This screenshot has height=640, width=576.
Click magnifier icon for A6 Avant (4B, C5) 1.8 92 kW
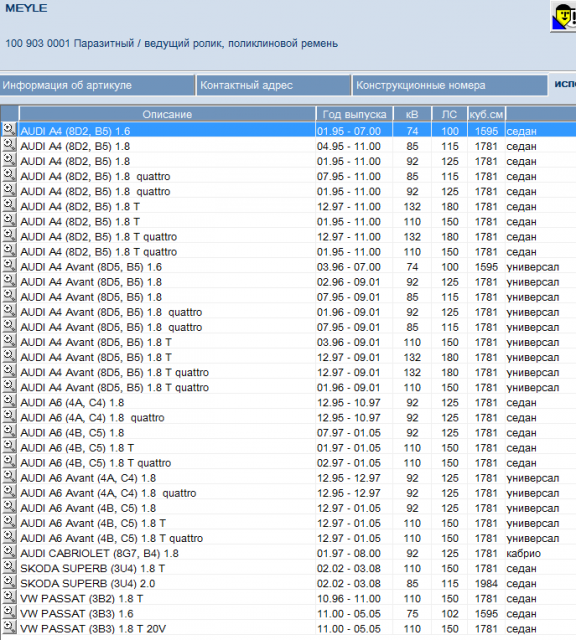click(9, 507)
